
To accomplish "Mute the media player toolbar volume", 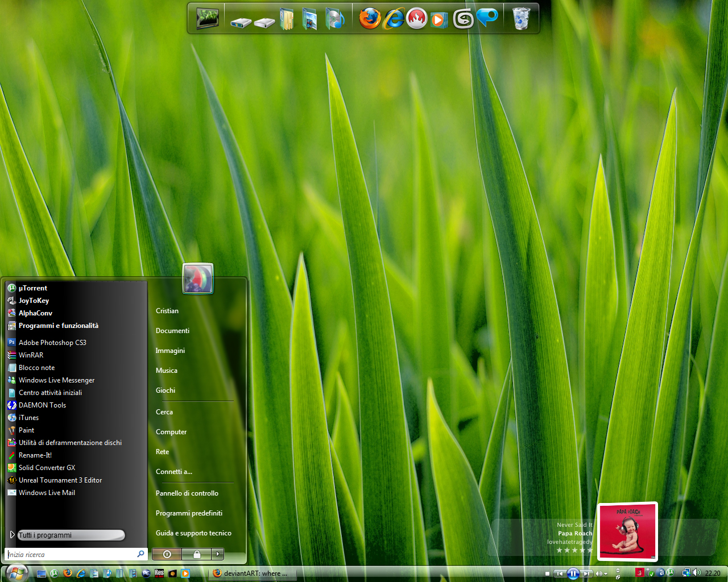I will coord(599,573).
